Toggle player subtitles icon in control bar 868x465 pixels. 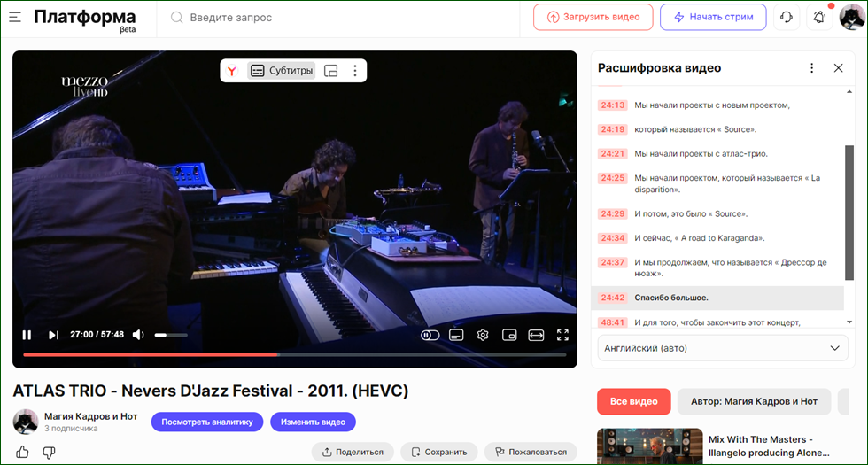tap(456, 335)
